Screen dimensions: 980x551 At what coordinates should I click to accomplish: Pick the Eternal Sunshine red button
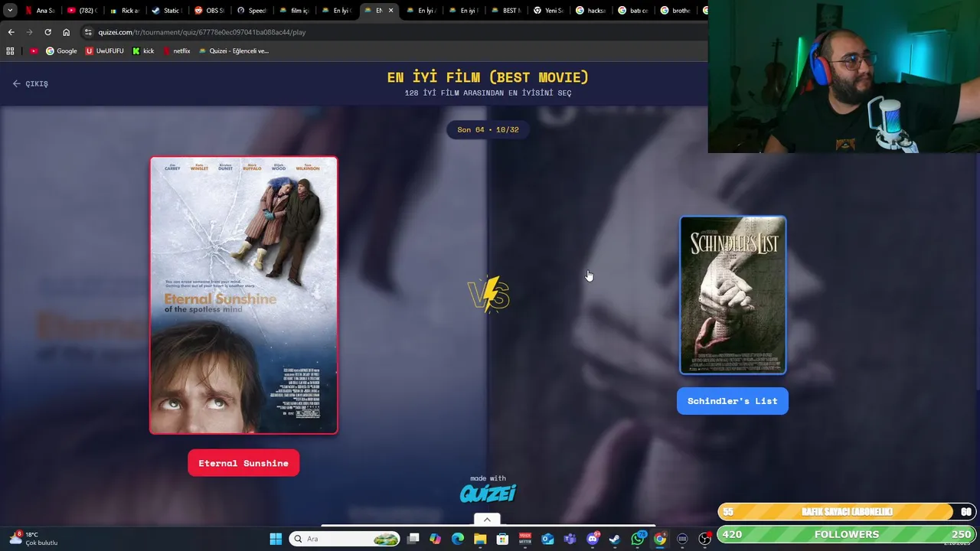[243, 463]
